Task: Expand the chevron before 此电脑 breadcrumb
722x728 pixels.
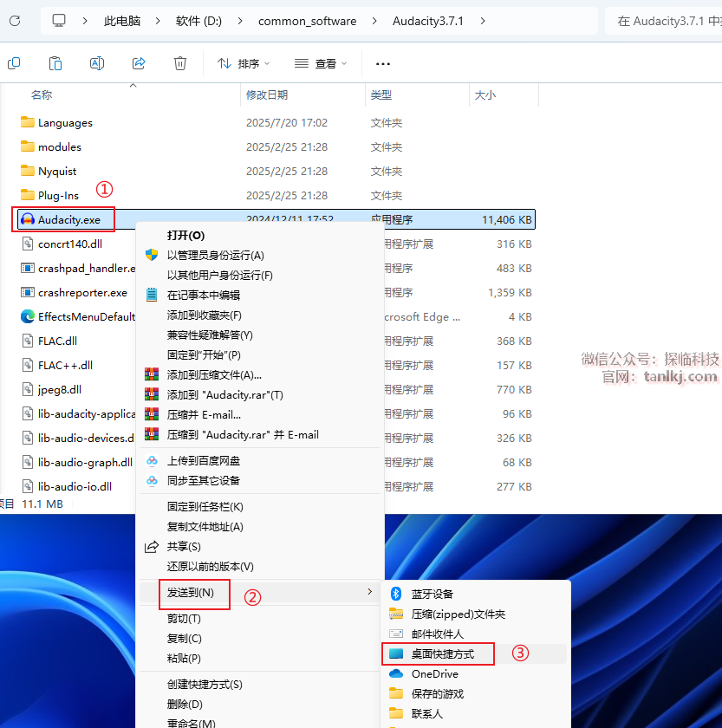Action: click(84, 21)
